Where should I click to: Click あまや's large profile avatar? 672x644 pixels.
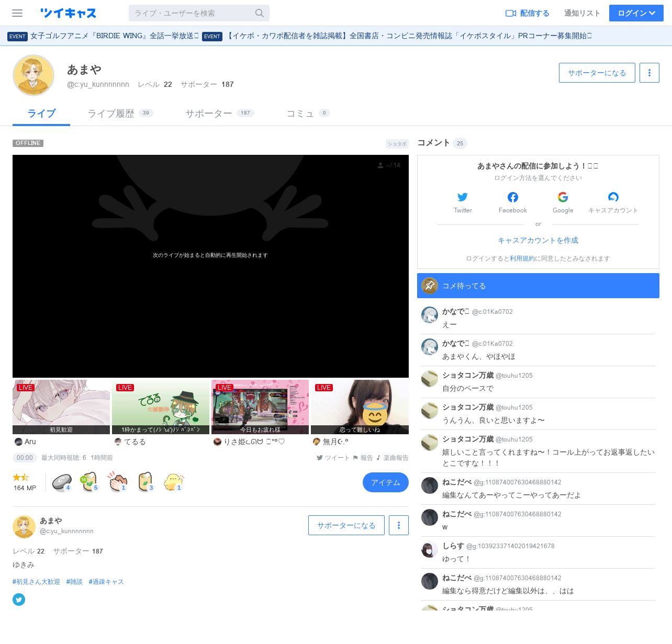pos(33,75)
